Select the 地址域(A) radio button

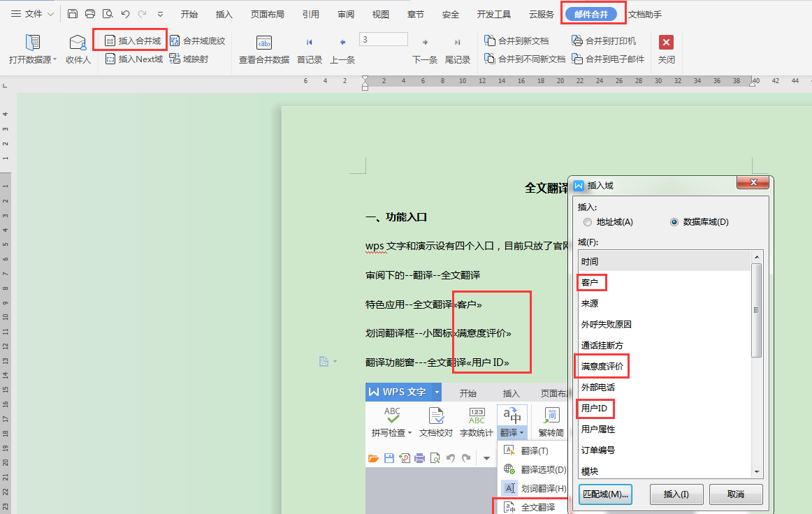(x=607, y=222)
